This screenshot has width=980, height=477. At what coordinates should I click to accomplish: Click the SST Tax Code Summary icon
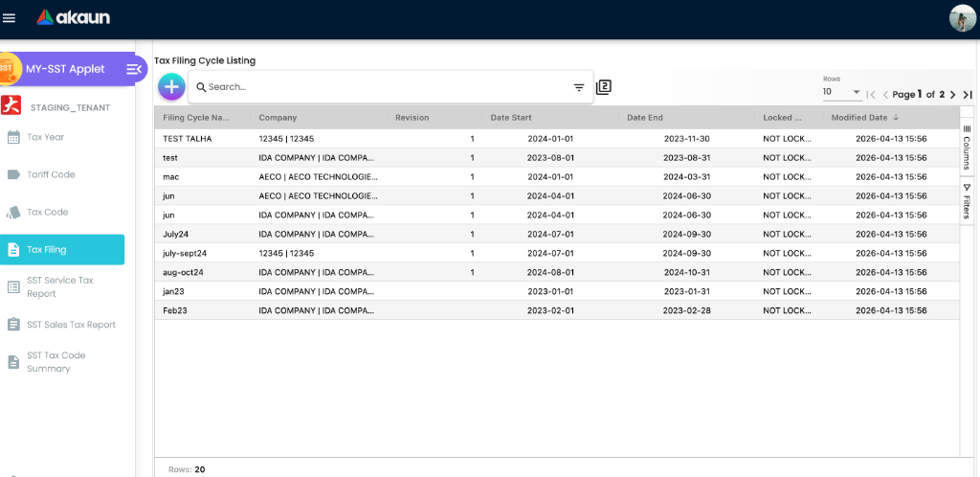13,362
